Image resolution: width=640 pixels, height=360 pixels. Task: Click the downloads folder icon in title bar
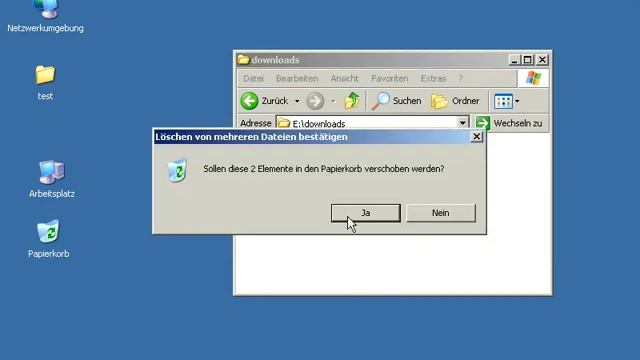click(x=243, y=60)
